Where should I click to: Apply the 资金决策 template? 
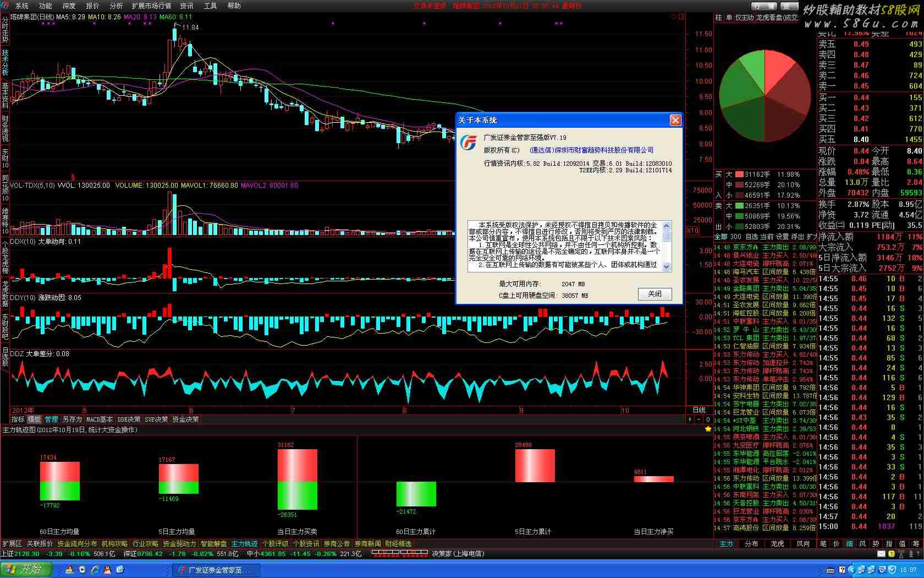tap(185, 419)
